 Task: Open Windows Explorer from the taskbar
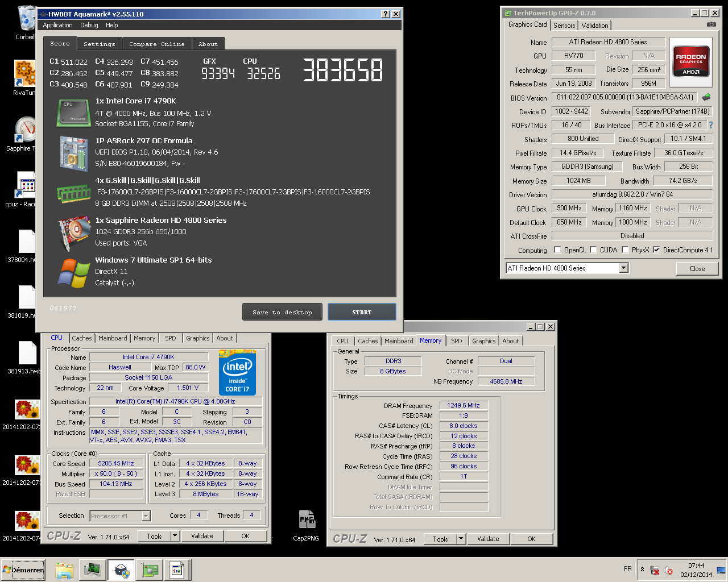[x=64, y=569]
